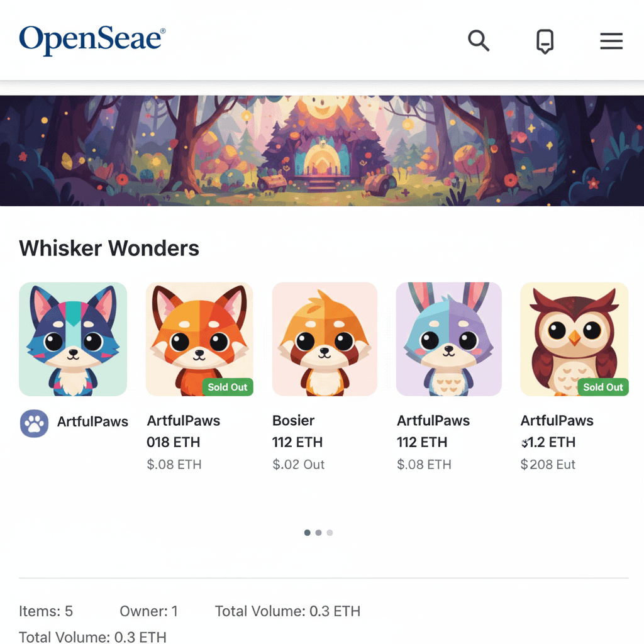Screen dimensions: 644x644
Task: Open the notification message icon
Action: 545,41
